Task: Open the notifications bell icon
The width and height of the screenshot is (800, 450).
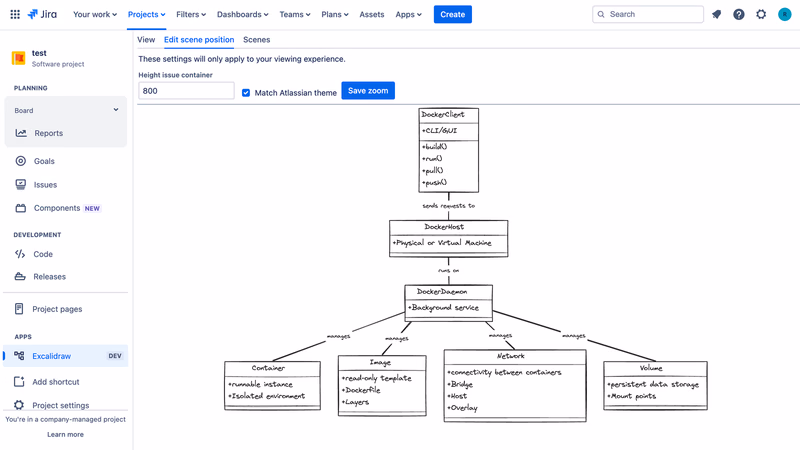Action: (717, 14)
